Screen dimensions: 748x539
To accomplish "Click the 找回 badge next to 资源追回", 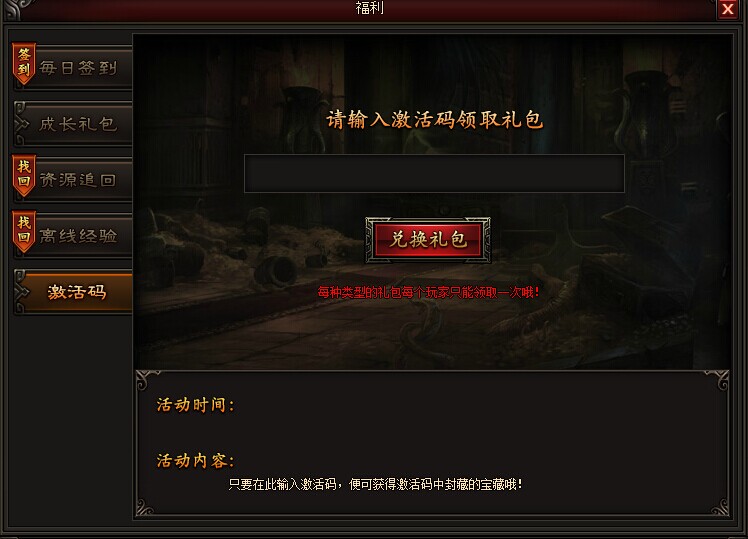I will pyautogui.click(x=24, y=176).
